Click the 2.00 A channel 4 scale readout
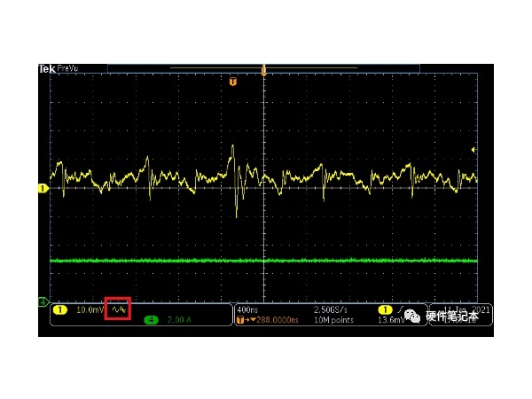Image resolution: width=532 pixels, height=399 pixels. click(x=179, y=320)
